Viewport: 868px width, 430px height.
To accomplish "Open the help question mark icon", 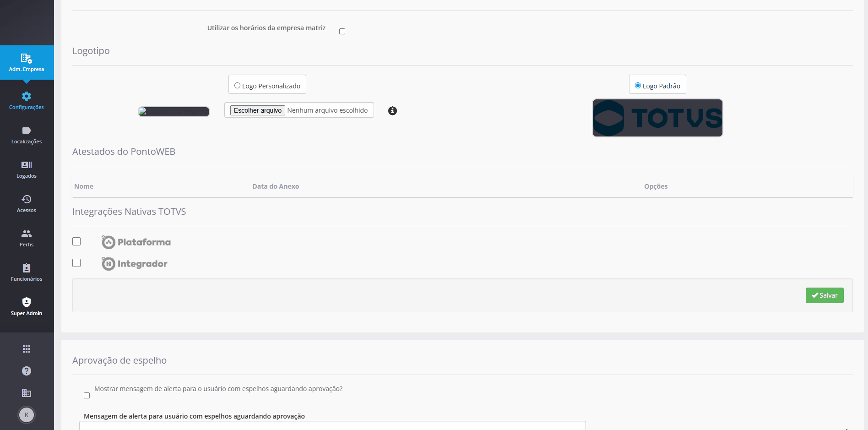I will click(x=27, y=371).
